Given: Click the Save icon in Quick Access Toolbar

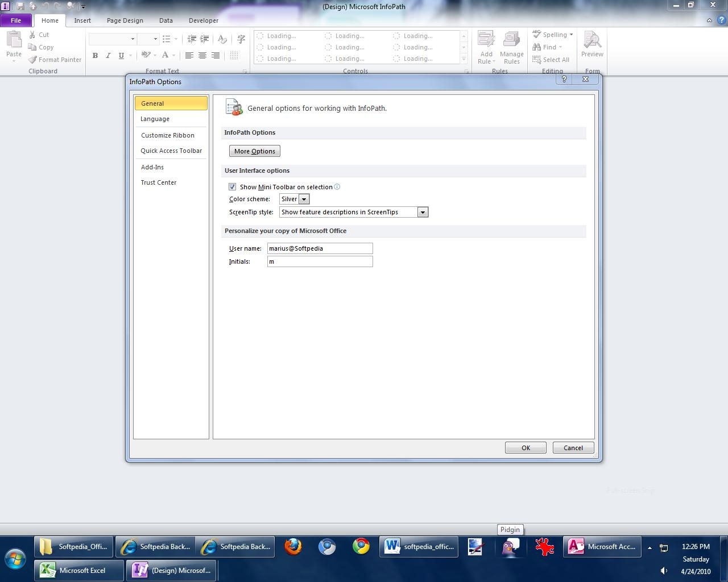Looking at the screenshot, I should pyautogui.click(x=20, y=6).
